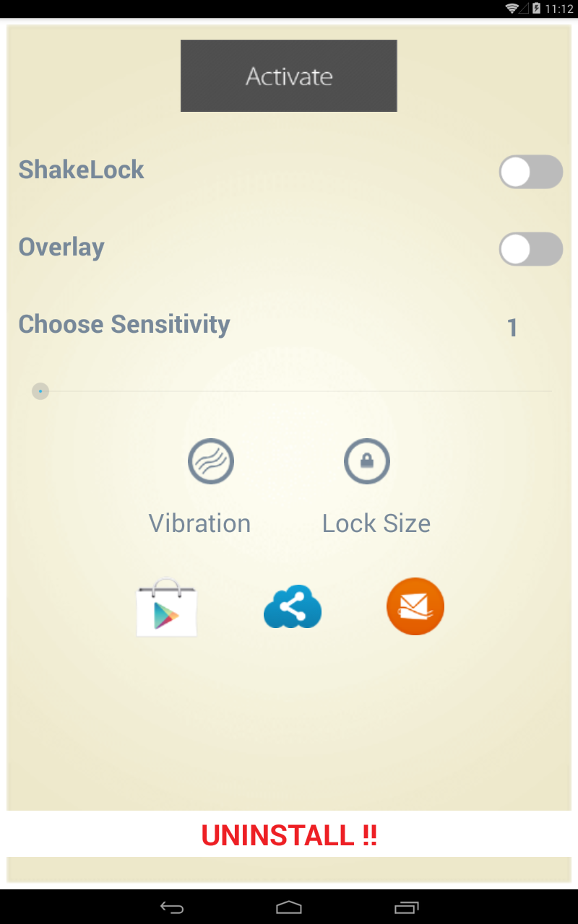Tap the Wi-Fi status bar icon
The width and height of the screenshot is (578, 924).
pos(512,9)
